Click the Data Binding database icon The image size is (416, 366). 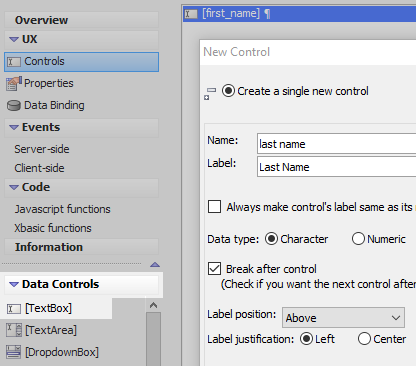[x=14, y=106]
